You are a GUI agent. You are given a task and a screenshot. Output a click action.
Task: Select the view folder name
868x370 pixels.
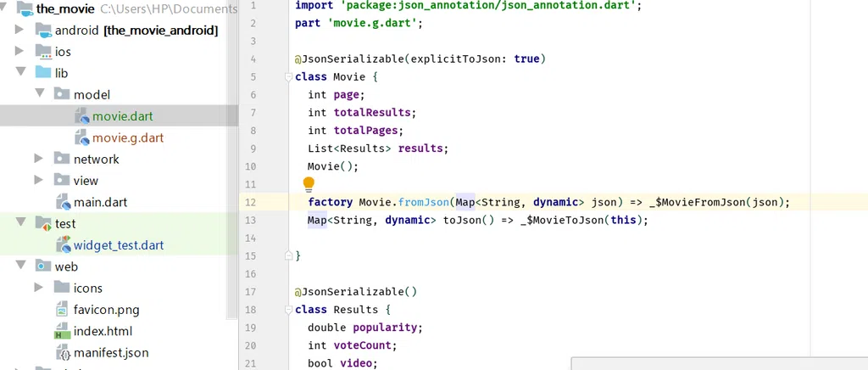86,181
